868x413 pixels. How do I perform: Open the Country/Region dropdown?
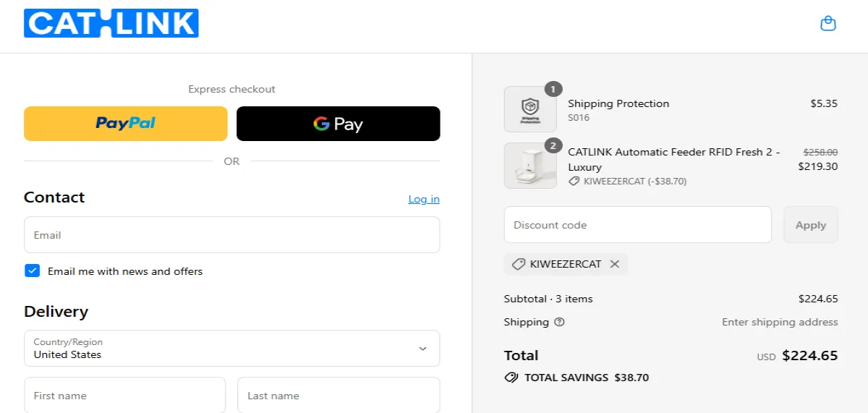(x=231, y=349)
